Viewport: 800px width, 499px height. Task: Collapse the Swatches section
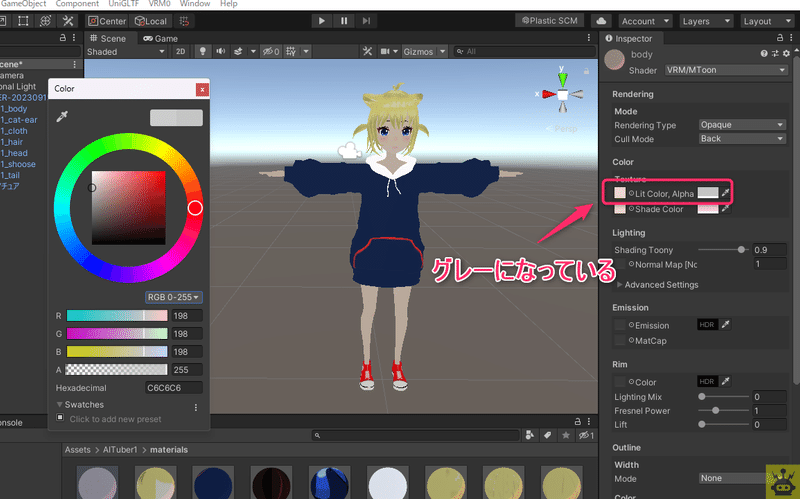(60, 405)
